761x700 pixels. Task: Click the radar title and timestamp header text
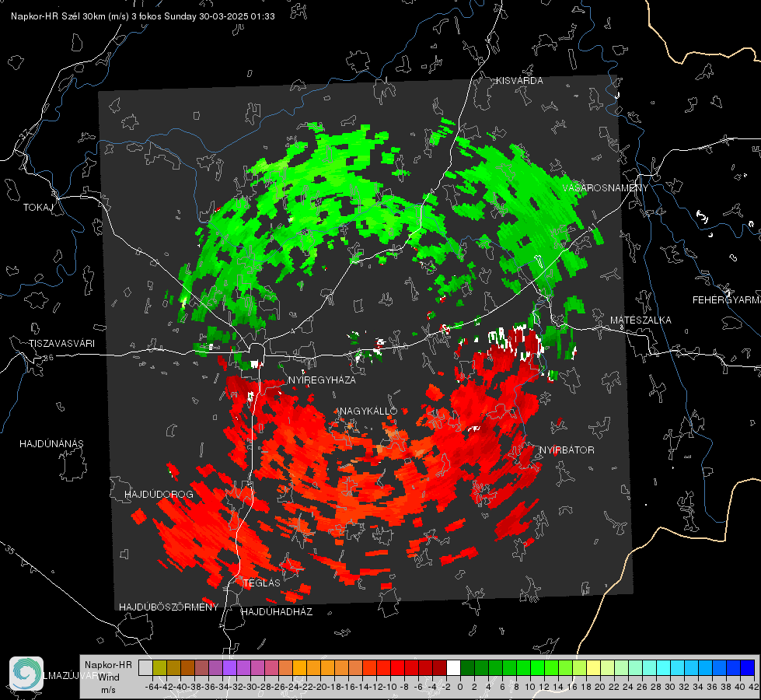click(143, 16)
